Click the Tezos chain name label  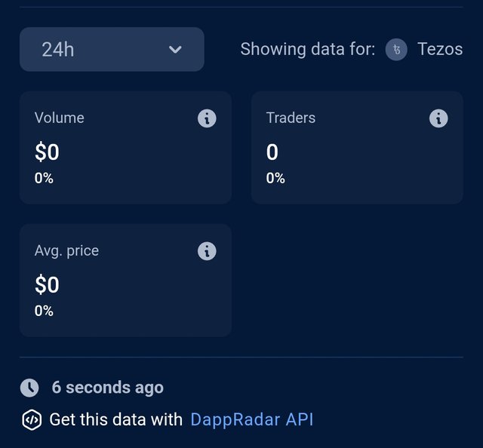(x=440, y=49)
